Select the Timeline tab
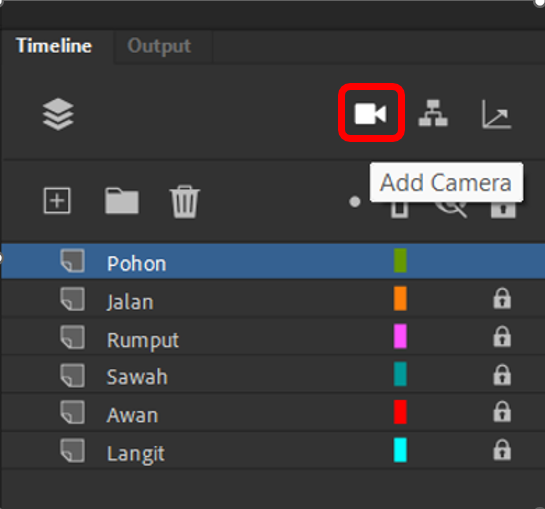The height and width of the screenshot is (509, 545). coord(54,46)
